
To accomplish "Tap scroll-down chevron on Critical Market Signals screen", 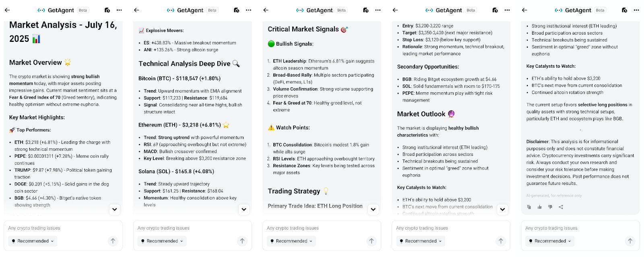I will tap(373, 209).
